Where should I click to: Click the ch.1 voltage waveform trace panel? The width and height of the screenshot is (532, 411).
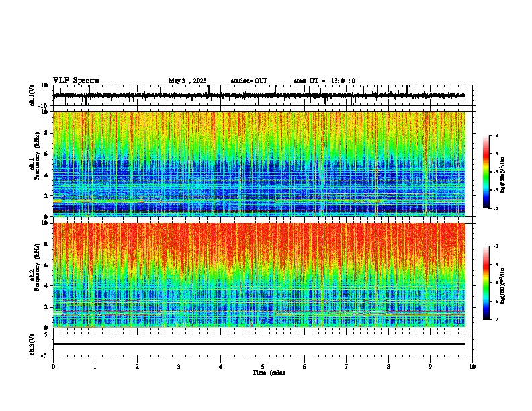pyautogui.click(x=264, y=95)
